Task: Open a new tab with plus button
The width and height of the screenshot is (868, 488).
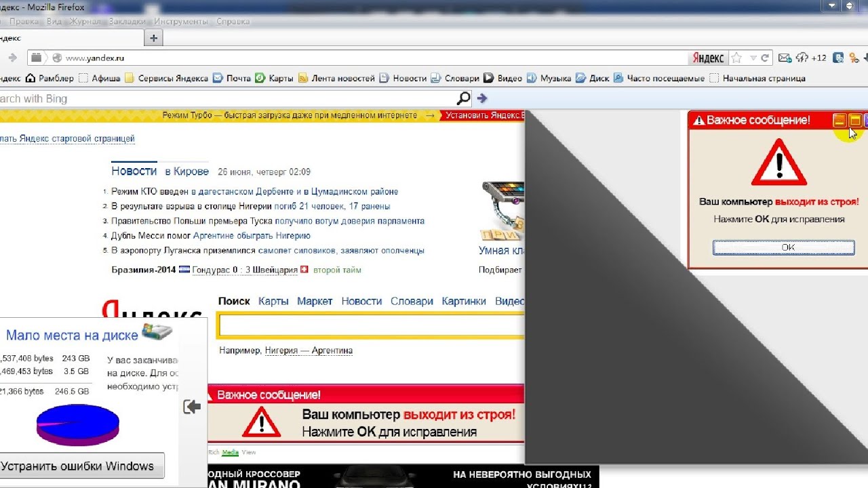Action: point(154,39)
